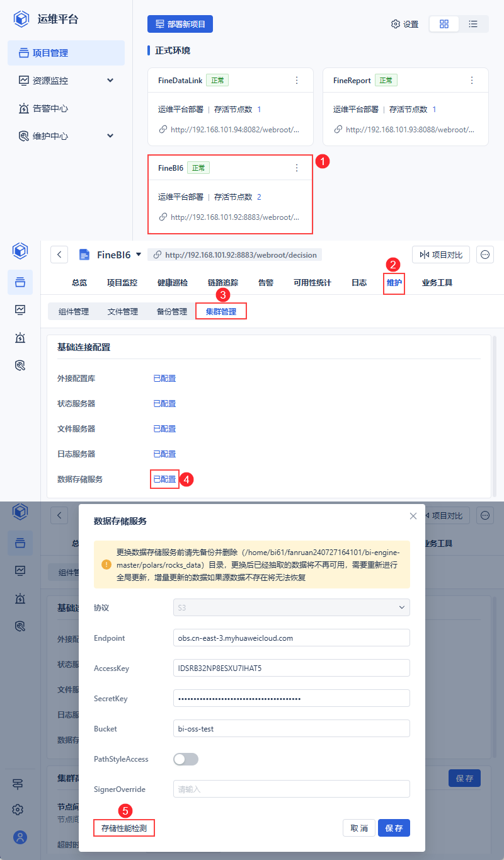504x860 pixels.
Task: Click alarm center icon on 集群管理 page sidebar
Action: tap(20, 338)
